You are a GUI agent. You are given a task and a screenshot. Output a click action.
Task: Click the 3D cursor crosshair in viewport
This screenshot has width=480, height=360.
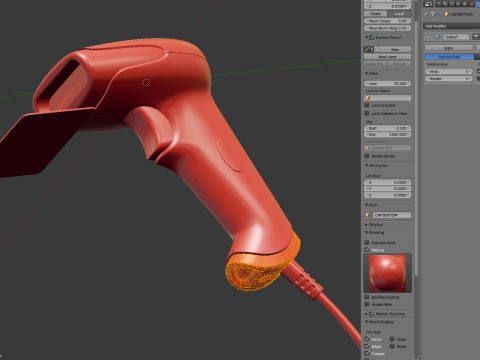pos(146,82)
